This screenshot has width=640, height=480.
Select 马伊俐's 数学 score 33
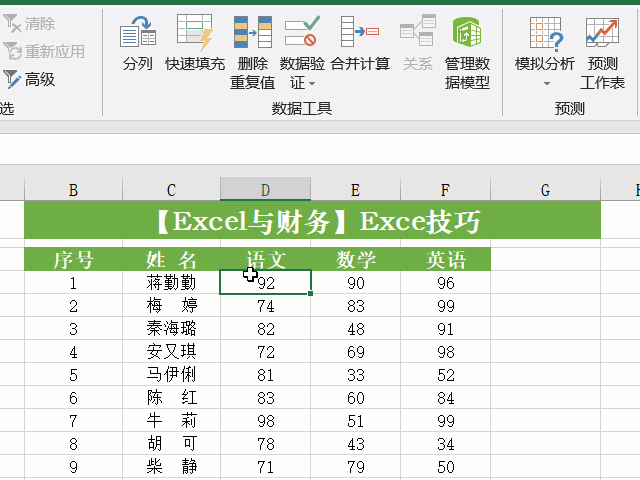[356, 374]
